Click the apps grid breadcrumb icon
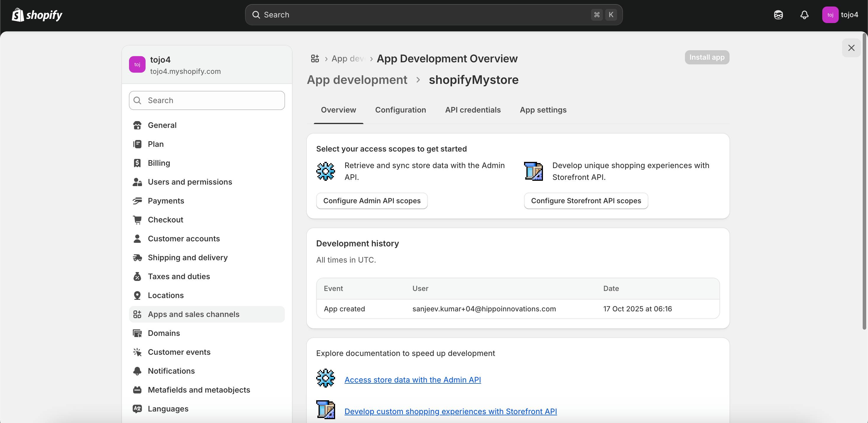Image resolution: width=868 pixels, height=423 pixels. pos(315,59)
